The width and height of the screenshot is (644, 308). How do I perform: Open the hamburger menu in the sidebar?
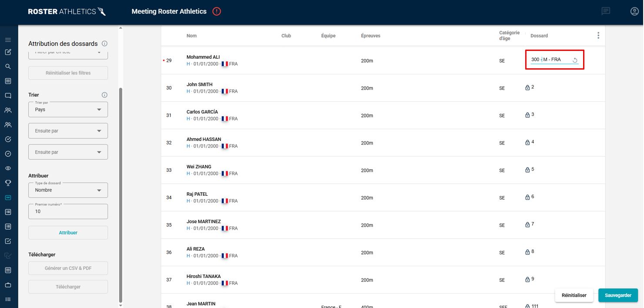point(8,40)
